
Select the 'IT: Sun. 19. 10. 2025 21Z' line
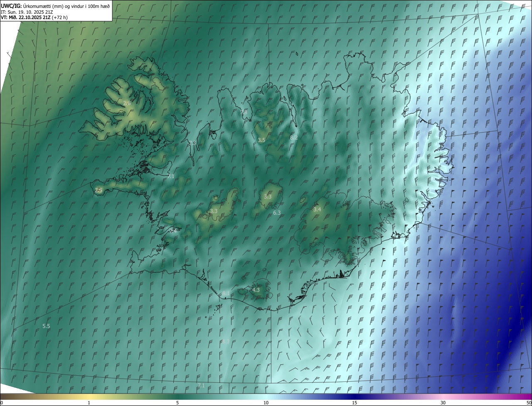pyautogui.click(x=27, y=12)
